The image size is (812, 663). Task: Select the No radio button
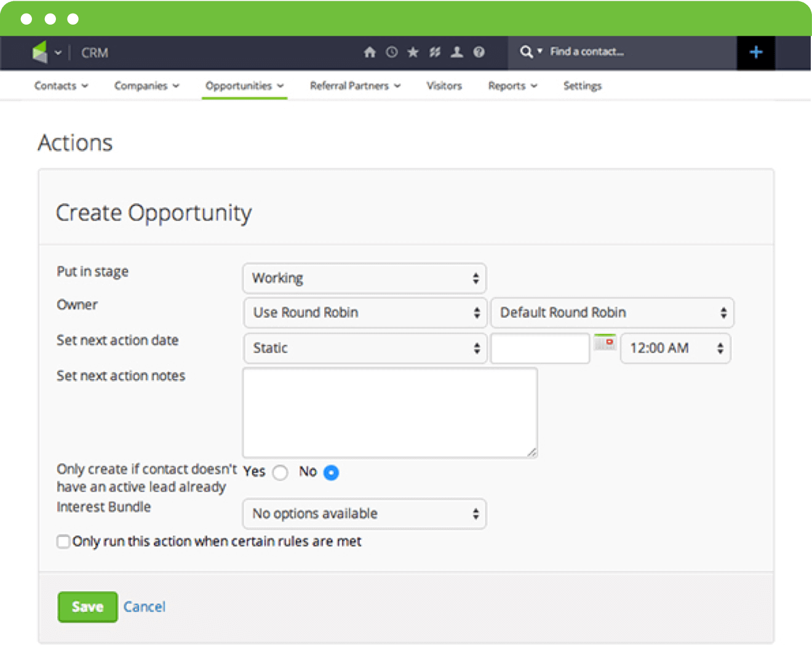pos(331,472)
